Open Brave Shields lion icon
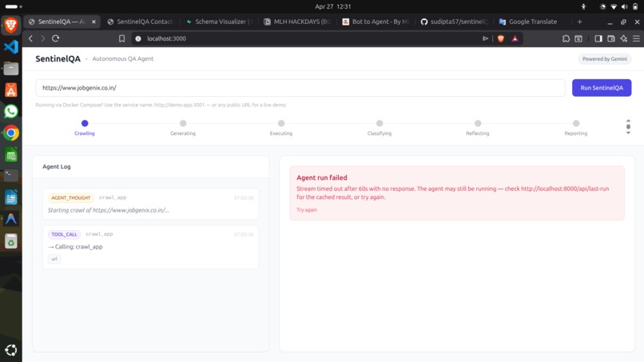Screen dimensions: 644x362 pyautogui.click(x=501, y=38)
